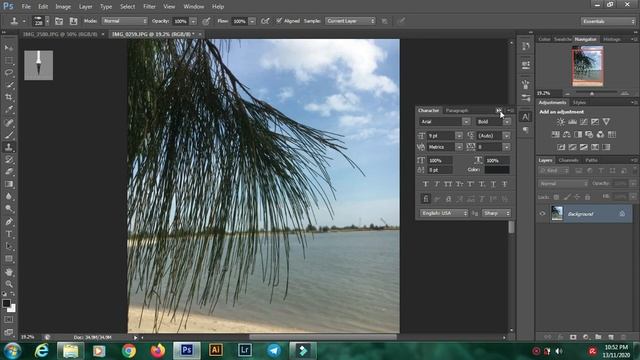Open the Bold font style dropdown
The image size is (640, 360).
tap(507, 122)
